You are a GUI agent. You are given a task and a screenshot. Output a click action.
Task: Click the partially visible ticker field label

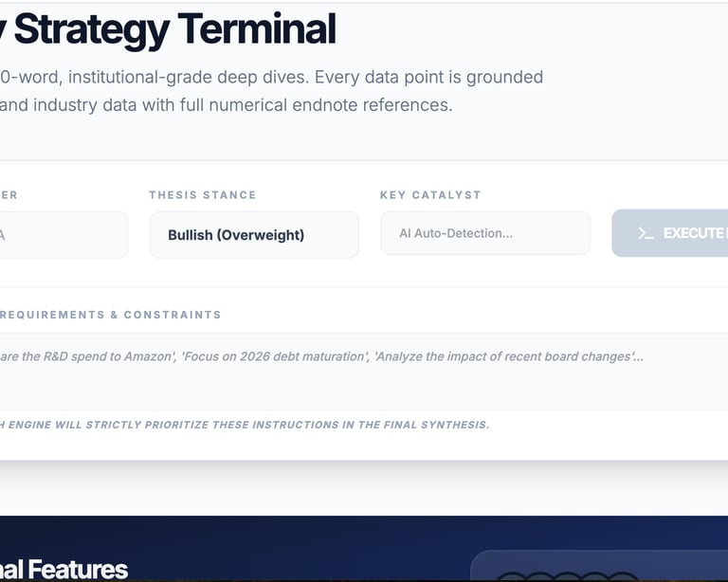click(x=9, y=195)
